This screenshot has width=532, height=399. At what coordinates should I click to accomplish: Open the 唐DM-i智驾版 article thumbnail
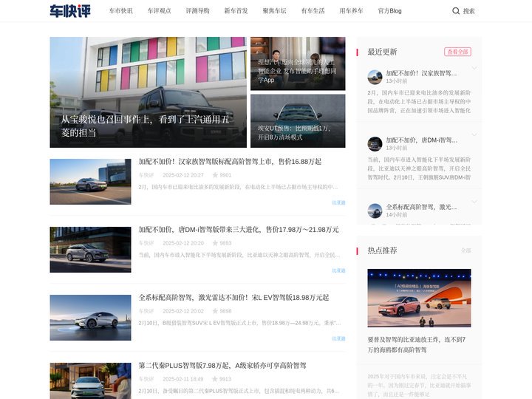pos(90,250)
